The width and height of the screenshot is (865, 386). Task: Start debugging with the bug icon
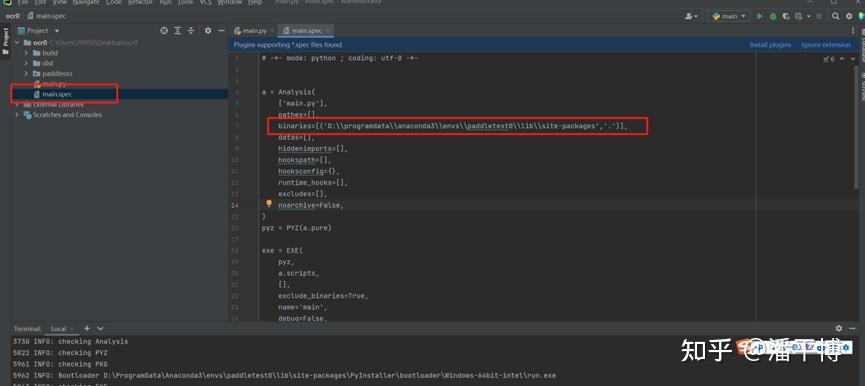click(x=773, y=17)
